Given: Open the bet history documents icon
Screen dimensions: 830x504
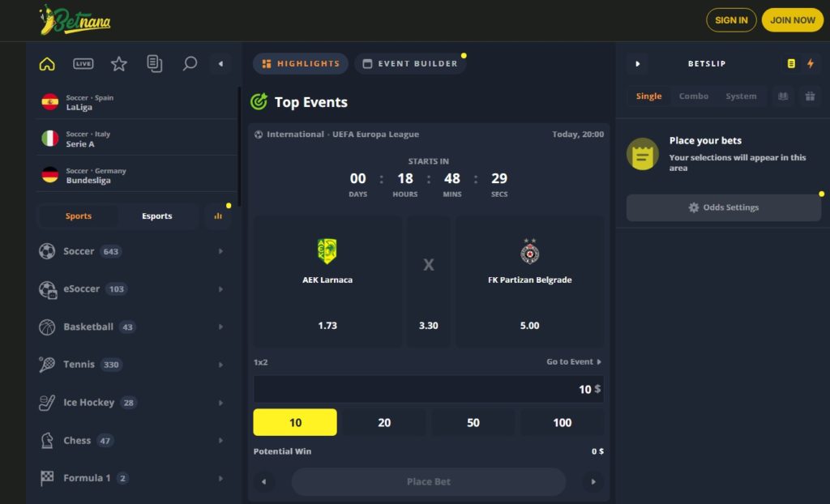Looking at the screenshot, I should point(154,64).
